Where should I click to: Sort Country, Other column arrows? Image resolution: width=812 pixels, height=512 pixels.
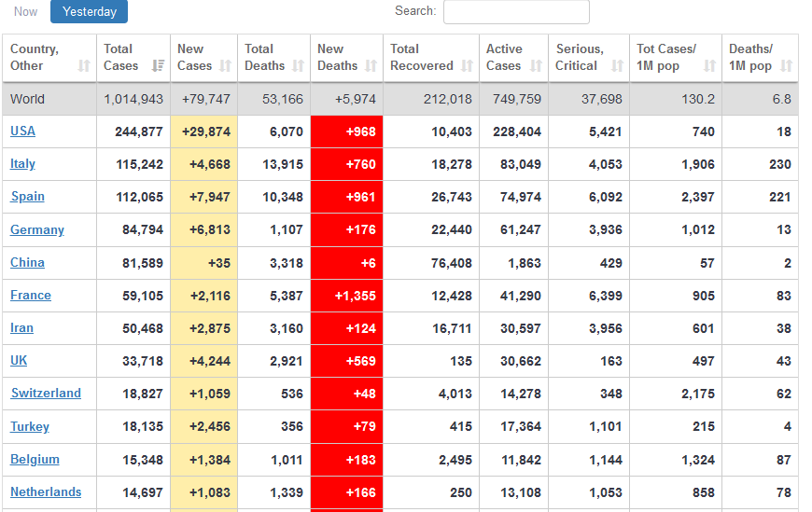[84, 66]
